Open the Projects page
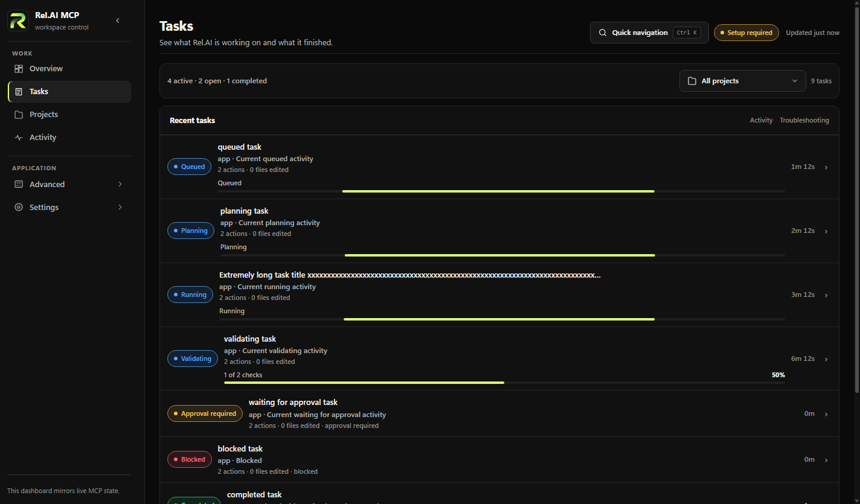The image size is (860, 504). [69, 115]
